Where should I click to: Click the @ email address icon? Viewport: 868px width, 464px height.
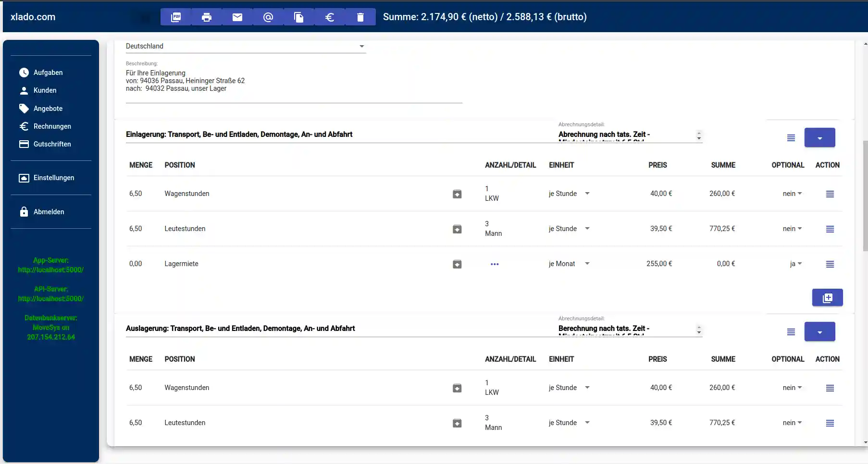[x=268, y=17]
